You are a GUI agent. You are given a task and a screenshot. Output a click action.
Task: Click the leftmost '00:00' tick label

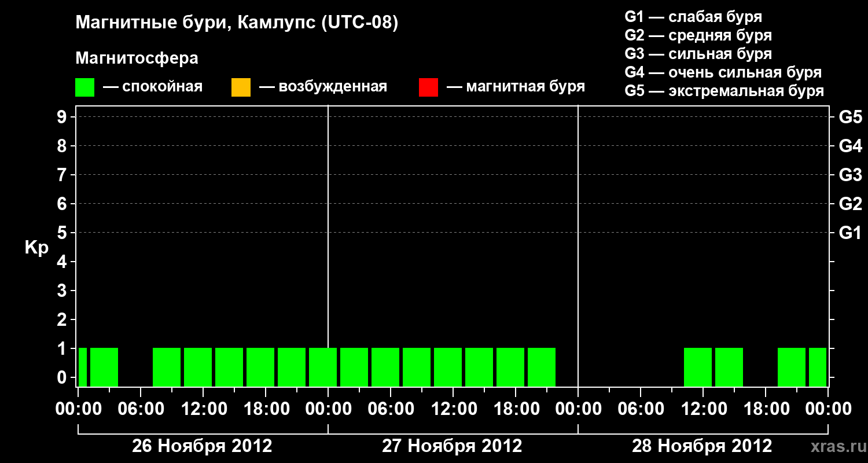(x=78, y=409)
